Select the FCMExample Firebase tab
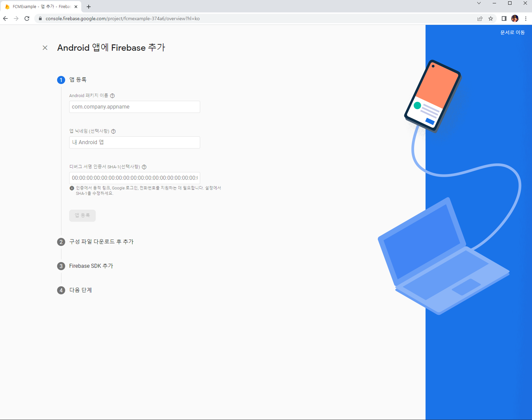Image resolution: width=532 pixels, height=420 pixels. pos(40,7)
